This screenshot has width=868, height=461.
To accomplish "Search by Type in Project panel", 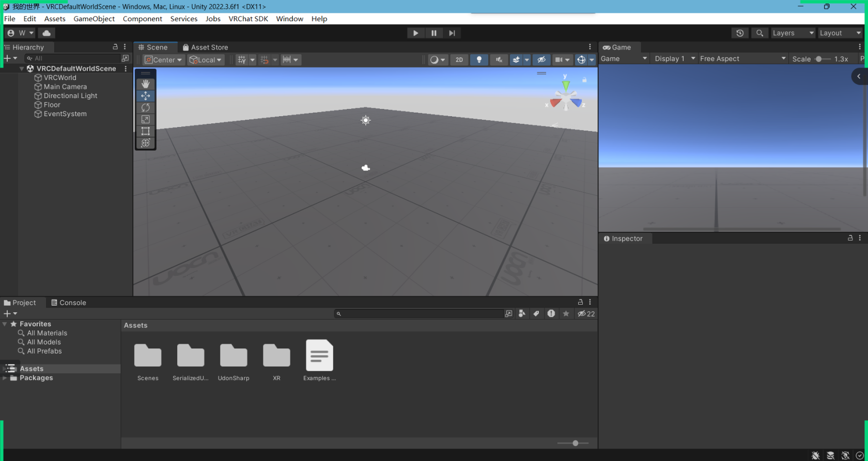I will click(522, 313).
